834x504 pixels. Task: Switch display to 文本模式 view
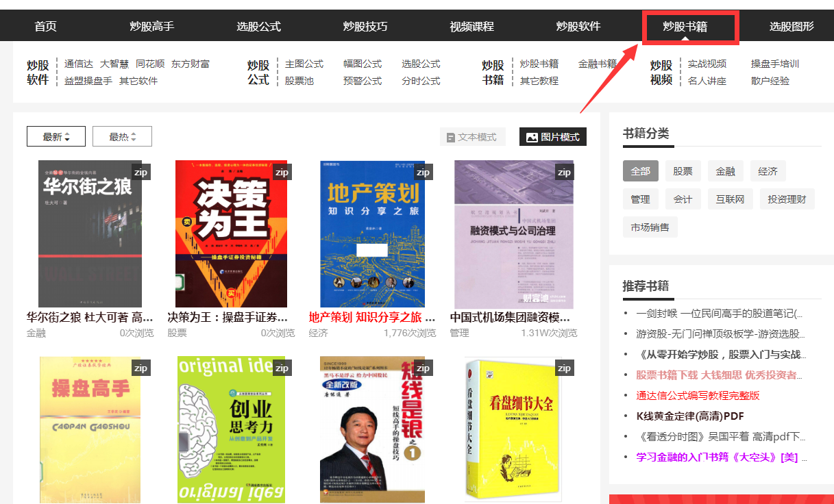tap(474, 136)
